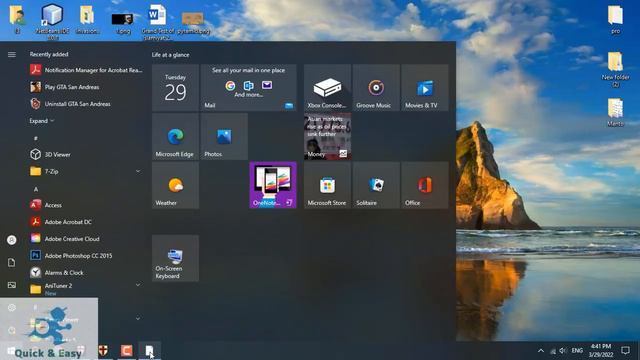Screen dimensions: 640x360
Task: Open the network tray icon
Action: click(x=553, y=351)
